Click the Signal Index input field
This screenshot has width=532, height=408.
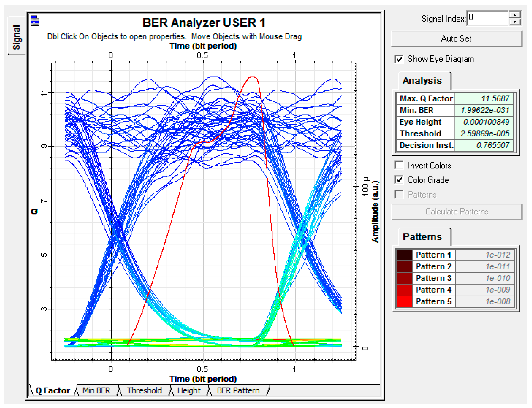coord(487,18)
